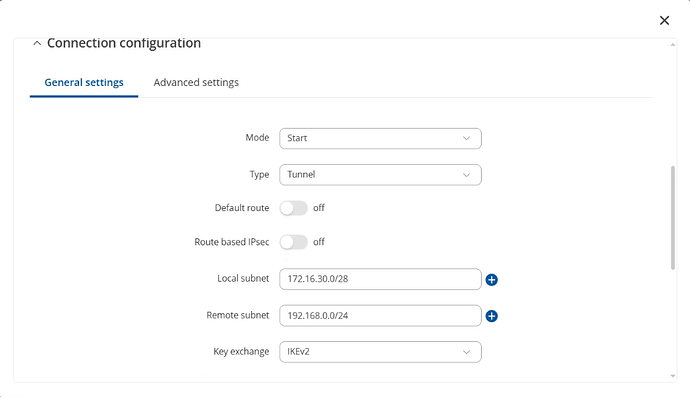Viewport: 690px width, 397px height.
Task: Click the Remote subnet label
Action: coord(238,315)
